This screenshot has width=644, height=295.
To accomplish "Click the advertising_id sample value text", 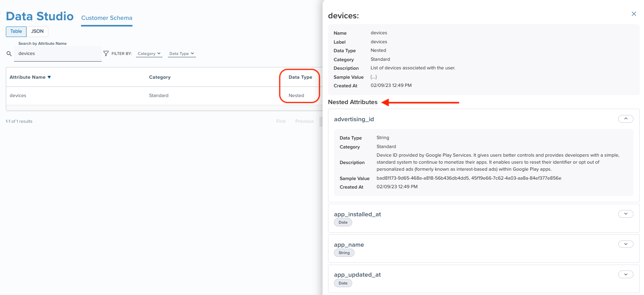I will [469, 178].
